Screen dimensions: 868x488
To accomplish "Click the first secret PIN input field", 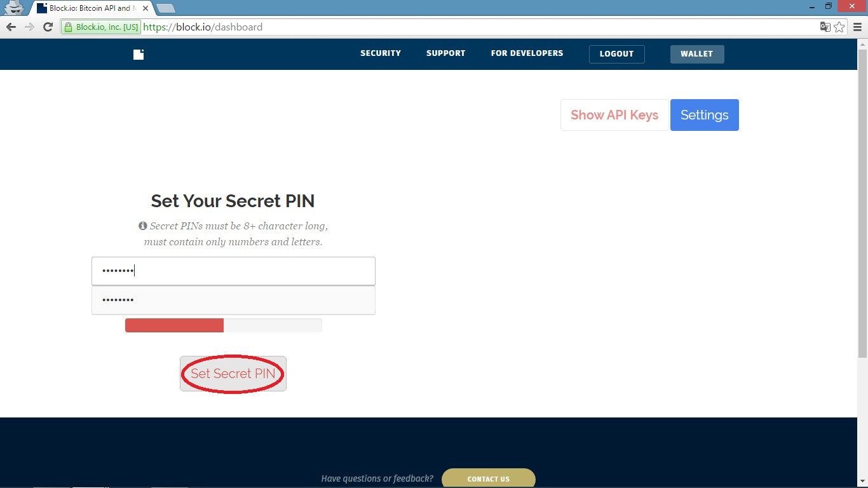I will 233,271.
